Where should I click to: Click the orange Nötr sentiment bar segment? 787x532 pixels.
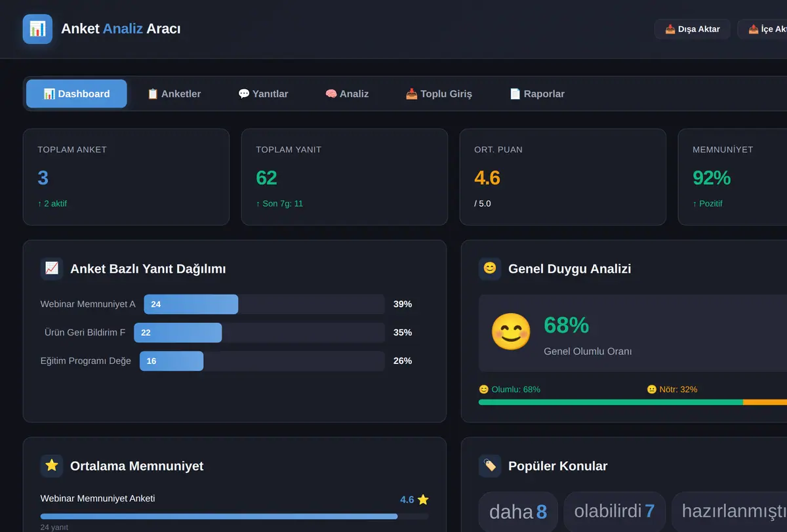click(x=765, y=402)
